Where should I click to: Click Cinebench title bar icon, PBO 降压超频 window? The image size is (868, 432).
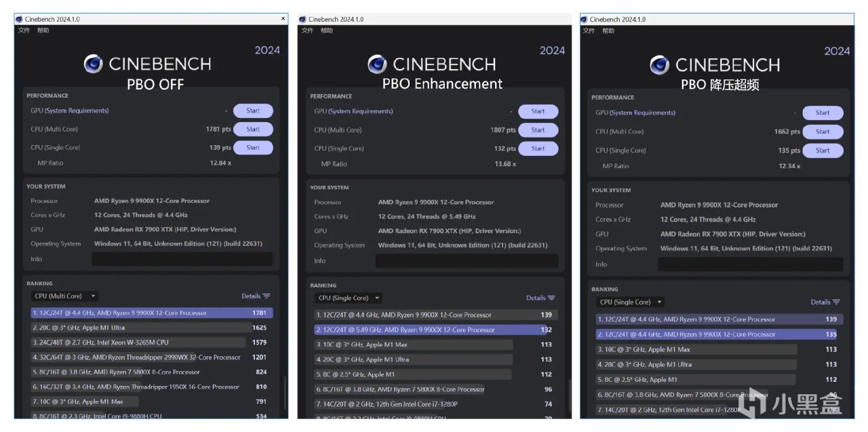tap(583, 19)
